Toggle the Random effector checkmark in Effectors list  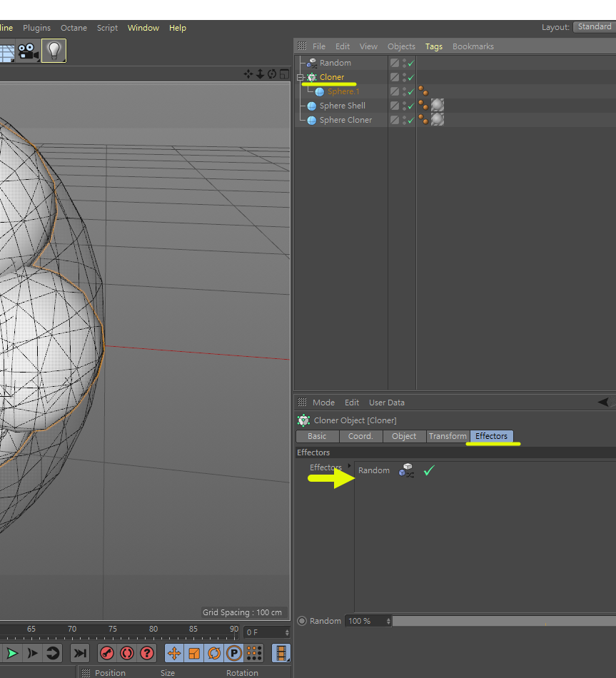tap(429, 470)
